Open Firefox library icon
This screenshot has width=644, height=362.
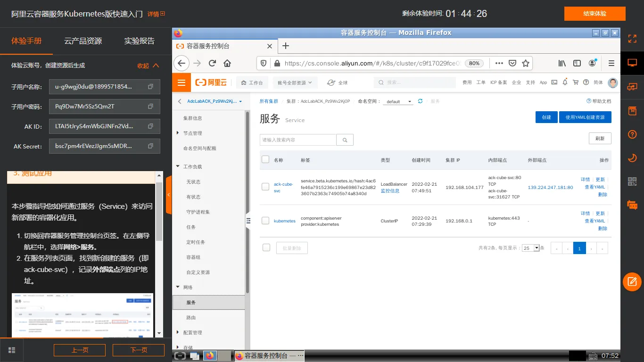click(562, 63)
